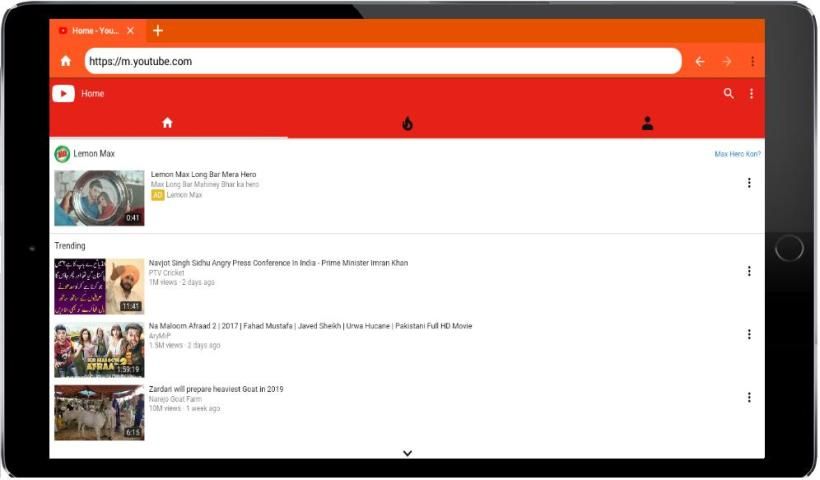Go back using the browser back arrow

(x=699, y=61)
